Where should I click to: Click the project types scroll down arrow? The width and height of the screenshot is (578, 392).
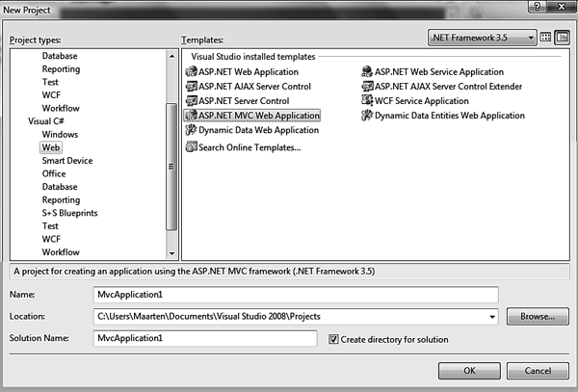click(171, 253)
